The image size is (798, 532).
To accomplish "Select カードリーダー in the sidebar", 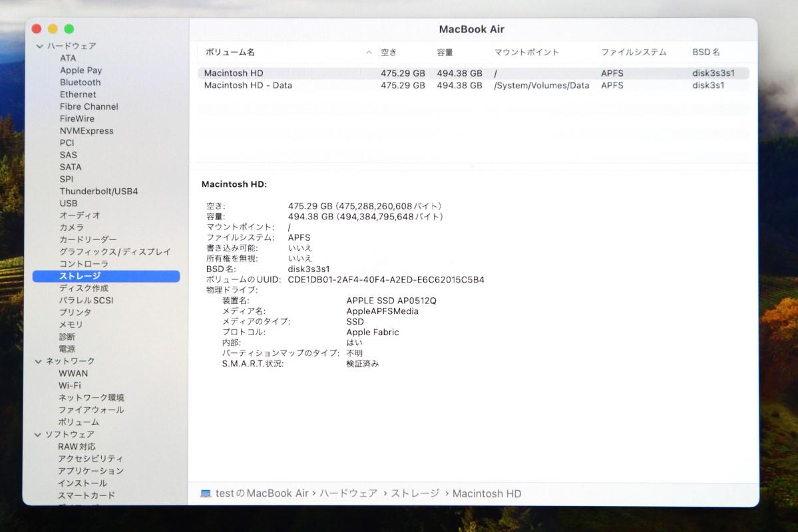I will pos(88,239).
